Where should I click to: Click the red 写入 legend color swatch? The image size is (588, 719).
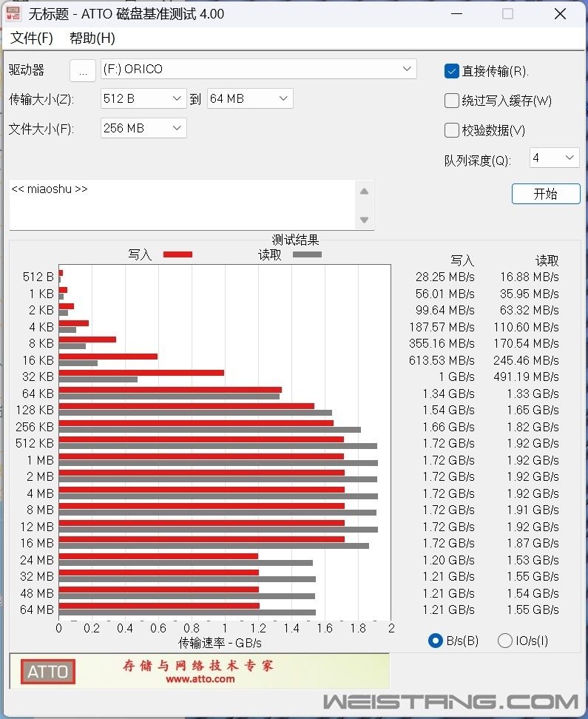tap(178, 254)
